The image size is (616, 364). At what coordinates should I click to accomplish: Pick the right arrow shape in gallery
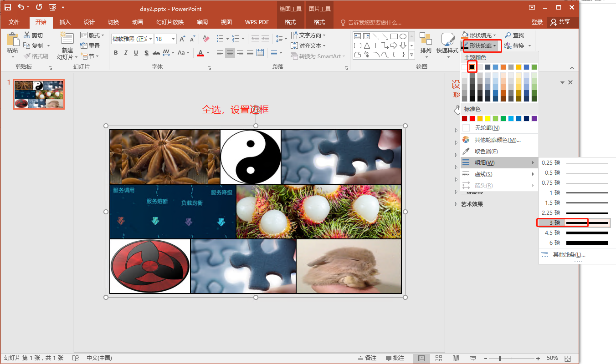click(394, 45)
